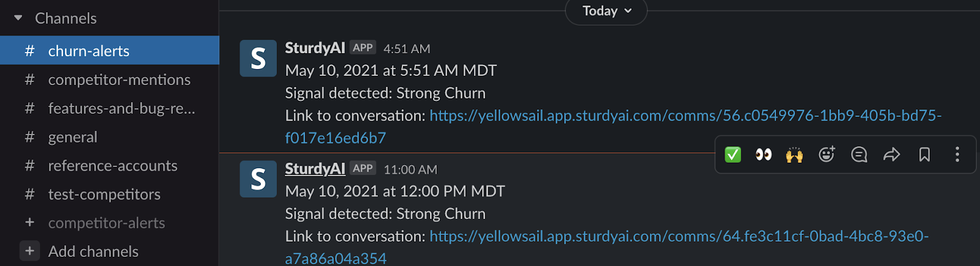Collapse the Channels section triangle
Viewport: 980px width, 266px height.
(x=18, y=18)
